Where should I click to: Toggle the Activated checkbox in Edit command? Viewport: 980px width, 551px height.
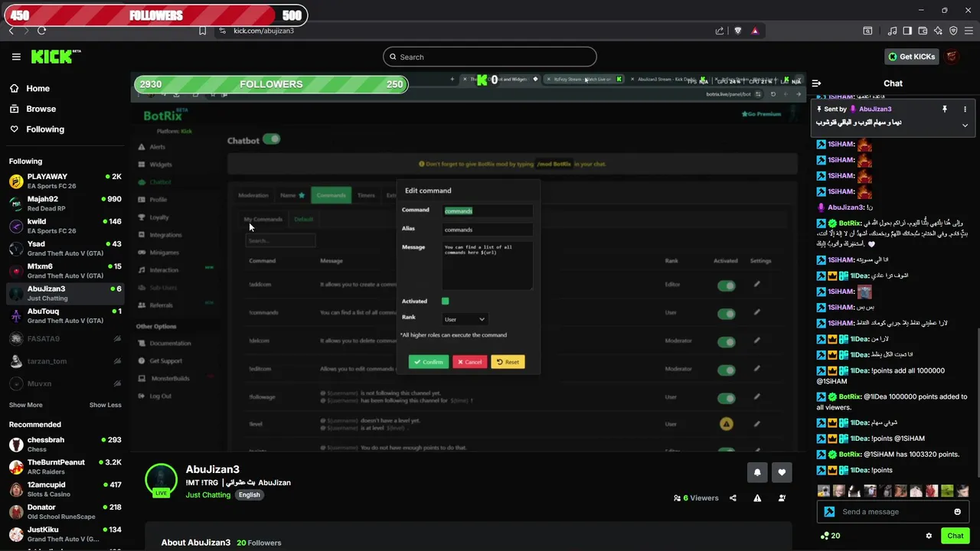[446, 302]
